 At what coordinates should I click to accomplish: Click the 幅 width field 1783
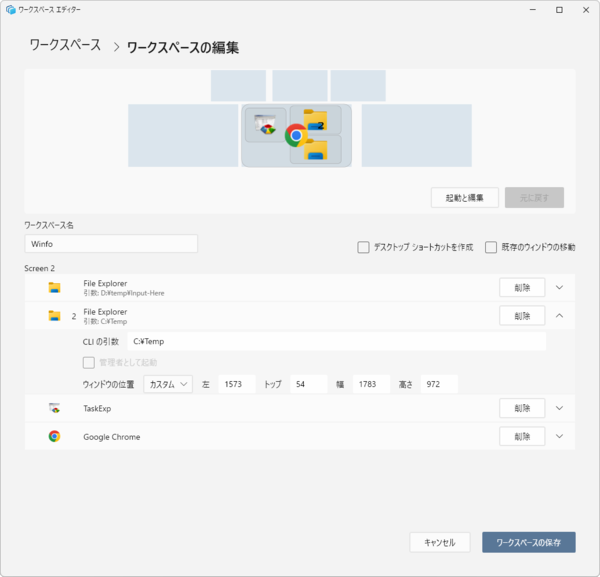(x=371, y=384)
